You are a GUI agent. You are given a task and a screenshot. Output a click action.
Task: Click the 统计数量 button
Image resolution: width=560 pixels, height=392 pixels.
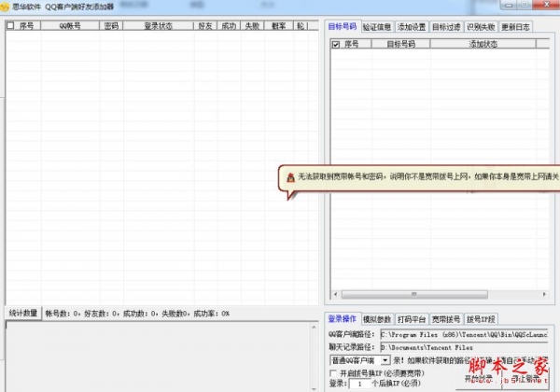(x=23, y=314)
